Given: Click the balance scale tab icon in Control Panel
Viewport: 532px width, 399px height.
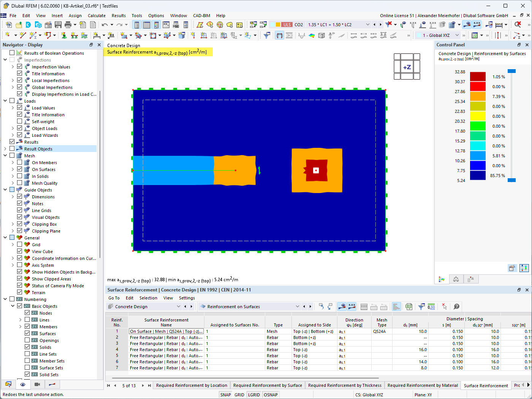Looking at the screenshot, I should click(456, 279).
